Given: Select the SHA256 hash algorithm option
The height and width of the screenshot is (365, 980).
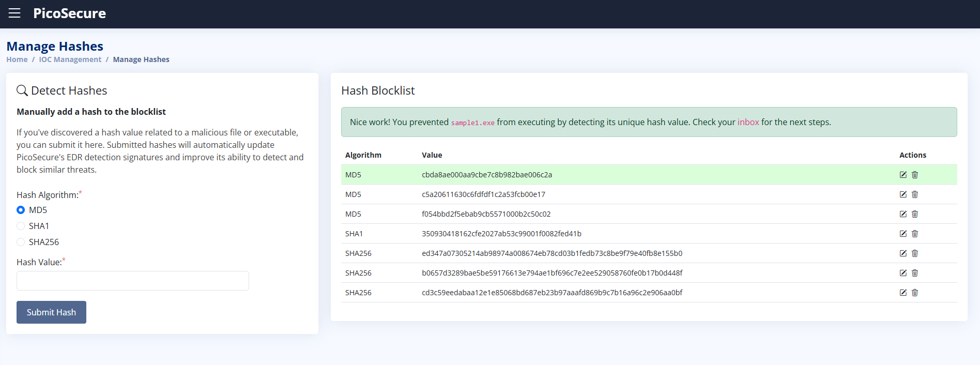Looking at the screenshot, I should click(21, 242).
